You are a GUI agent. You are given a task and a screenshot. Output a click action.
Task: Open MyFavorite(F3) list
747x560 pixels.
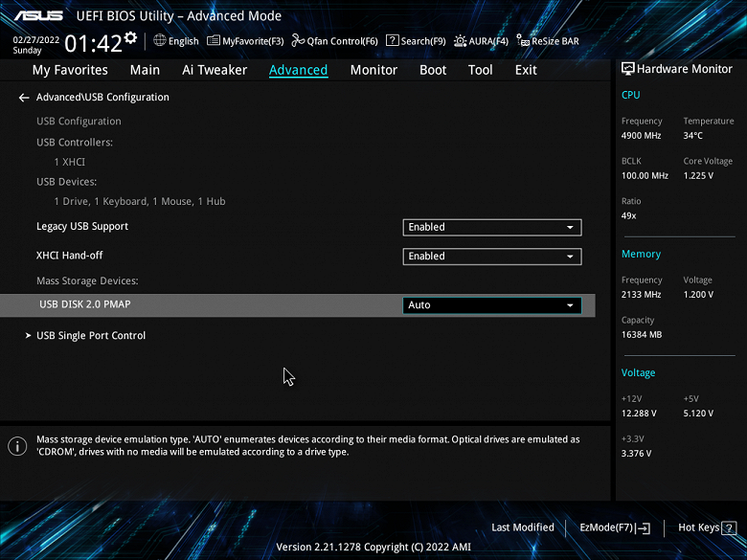245,41
